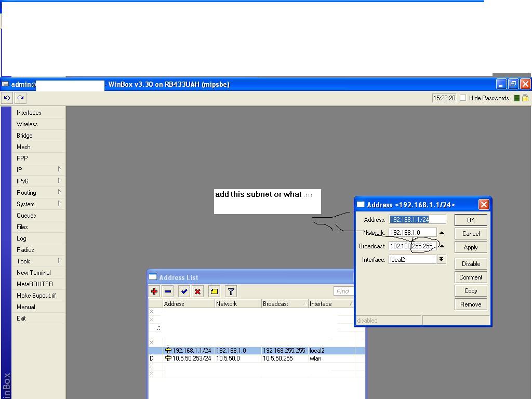Open Radius menu item
This screenshot has height=399, width=532.
[38, 250]
